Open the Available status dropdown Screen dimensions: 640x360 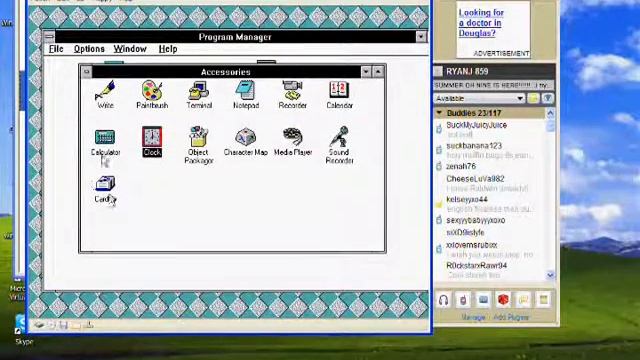[479, 98]
